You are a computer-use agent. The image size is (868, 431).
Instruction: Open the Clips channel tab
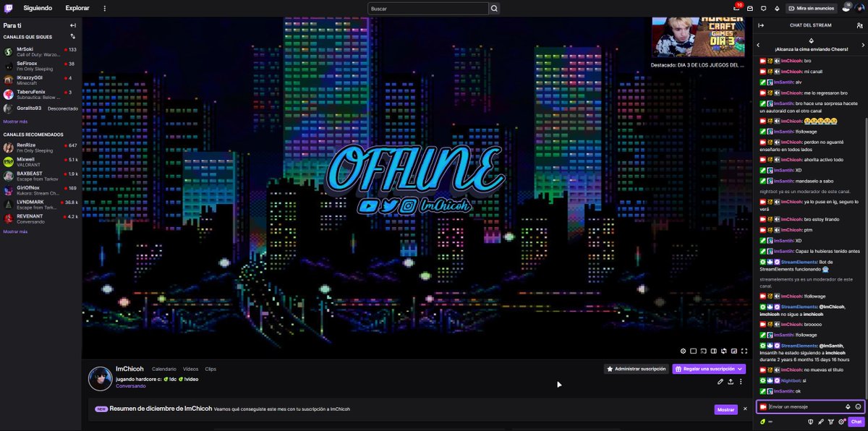(210, 369)
